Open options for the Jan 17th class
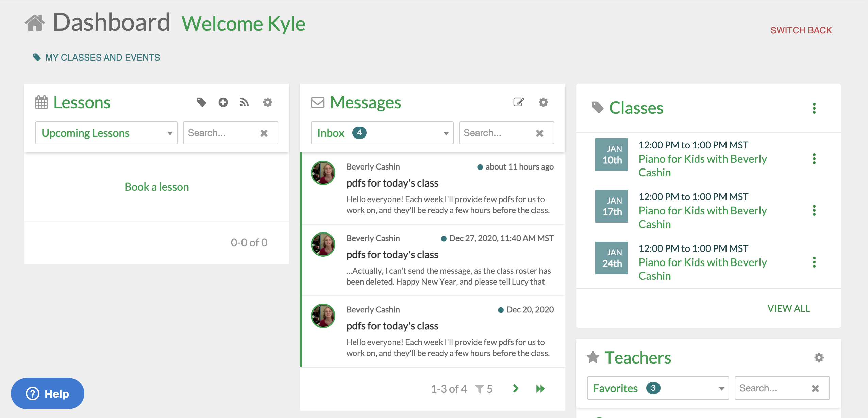This screenshot has height=418, width=868. 814,210
